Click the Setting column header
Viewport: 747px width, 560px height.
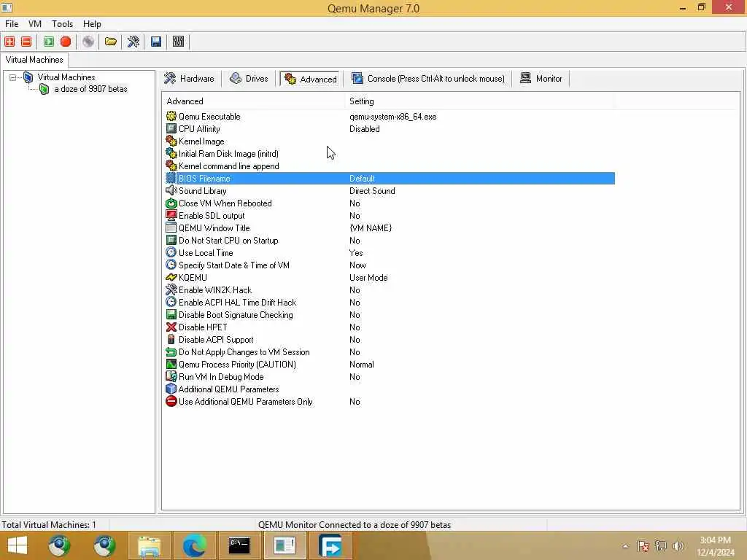coord(480,101)
